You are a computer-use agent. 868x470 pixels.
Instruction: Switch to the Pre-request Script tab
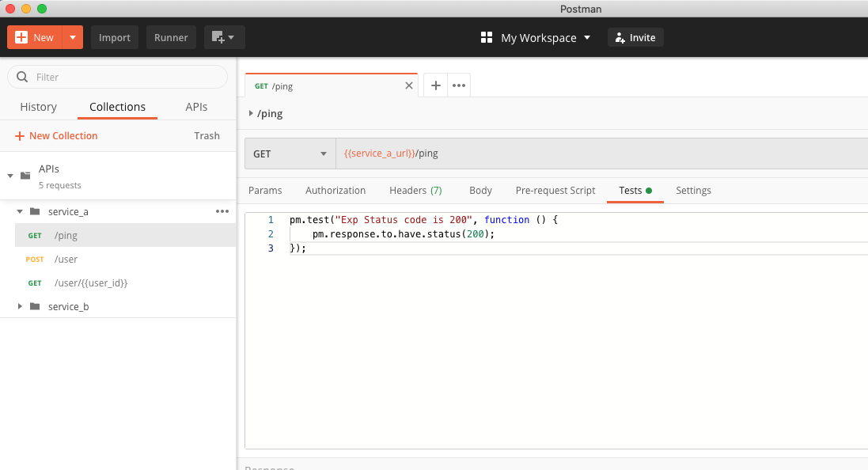tap(555, 190)
